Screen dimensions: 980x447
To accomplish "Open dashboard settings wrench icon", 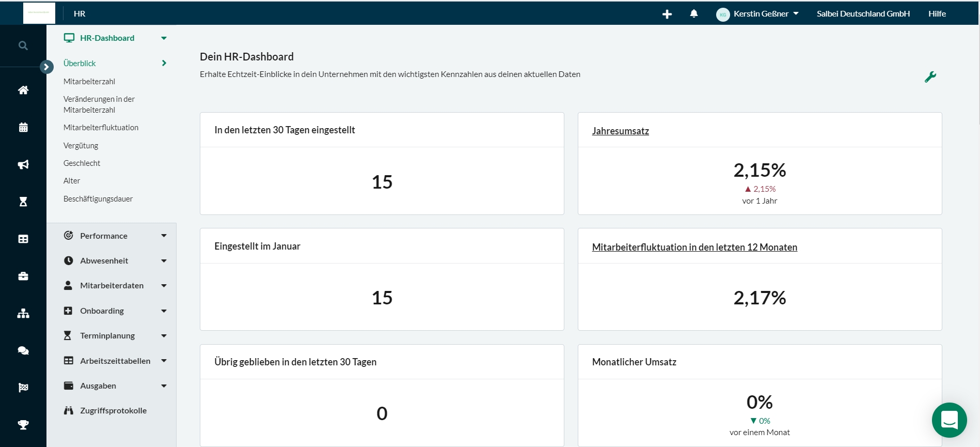I will (930, 77).
